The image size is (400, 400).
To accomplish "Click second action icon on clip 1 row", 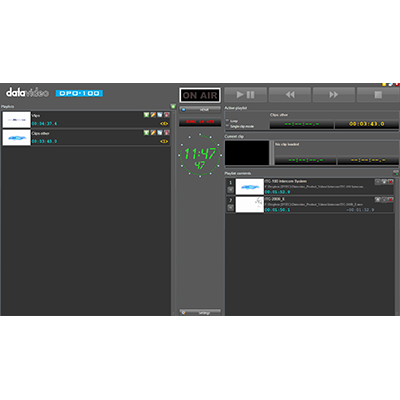I will click(384, 182).
